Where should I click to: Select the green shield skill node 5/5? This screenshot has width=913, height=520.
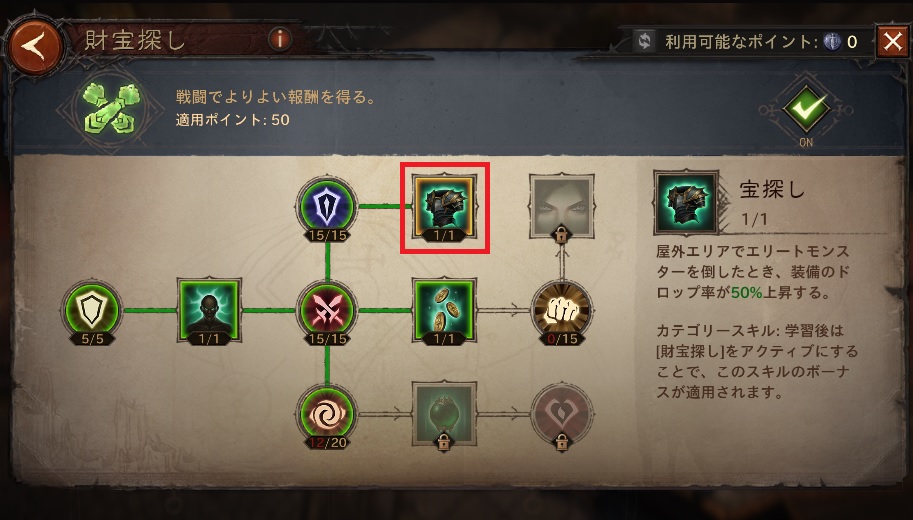pos(92,310)
